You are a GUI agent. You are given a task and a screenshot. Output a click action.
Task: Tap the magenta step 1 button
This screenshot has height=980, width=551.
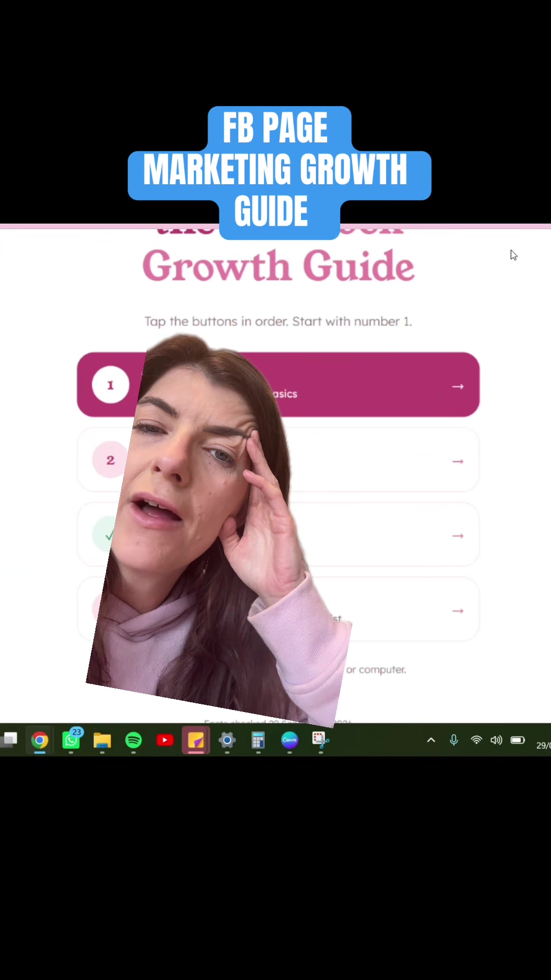point(278,385)
